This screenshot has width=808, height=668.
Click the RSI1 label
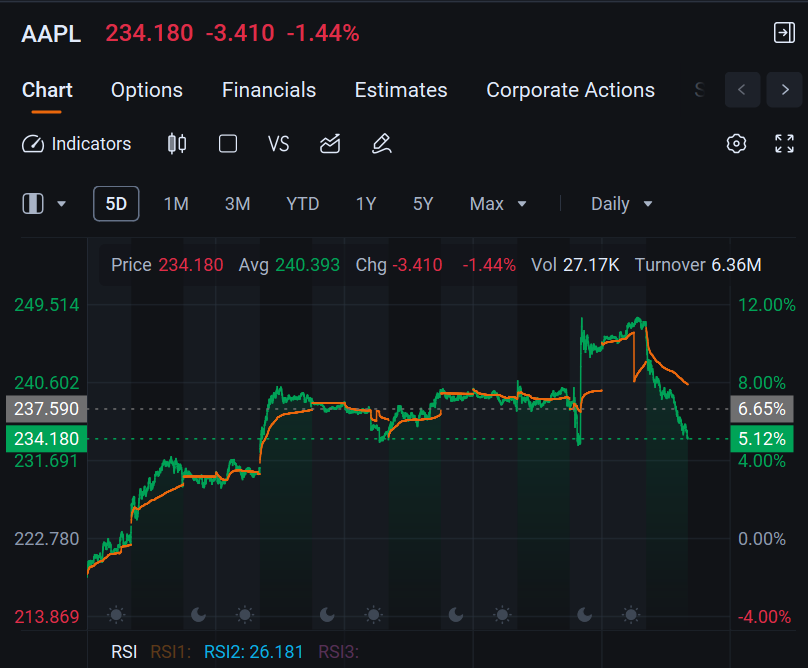point(171,652)
